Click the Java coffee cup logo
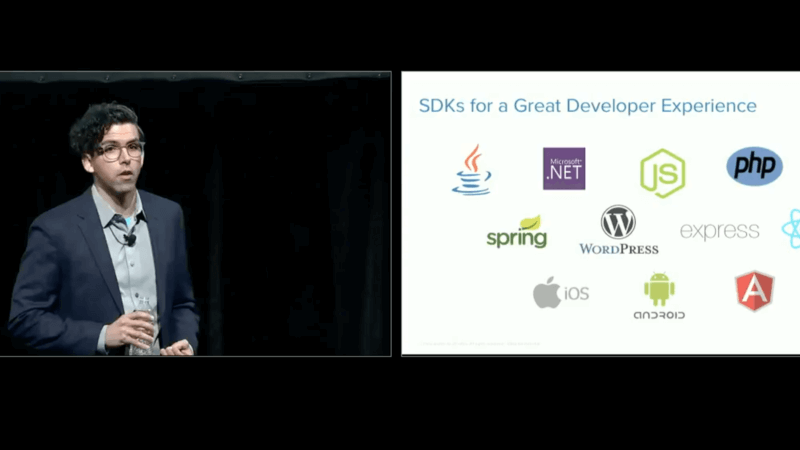The width and height of the screenshot is (800, 450). click(471, 170)
